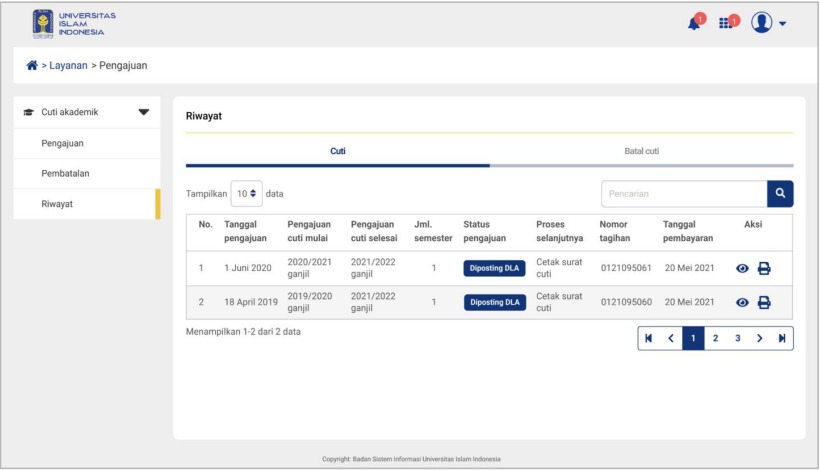Open the notification bell icon
This screenshot has height=470, width=820.
pos(695,24)
